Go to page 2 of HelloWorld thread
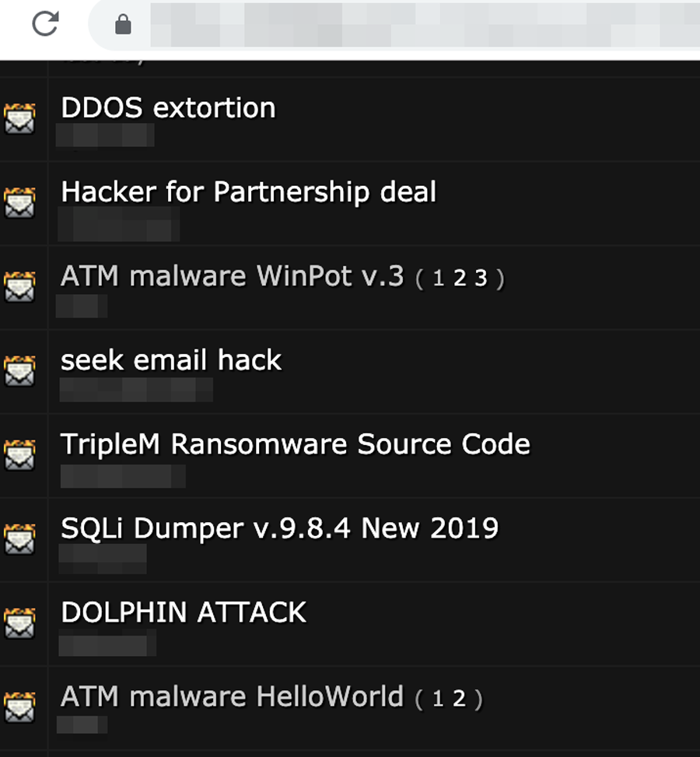700x757 pixels. (x=460, y=699)
